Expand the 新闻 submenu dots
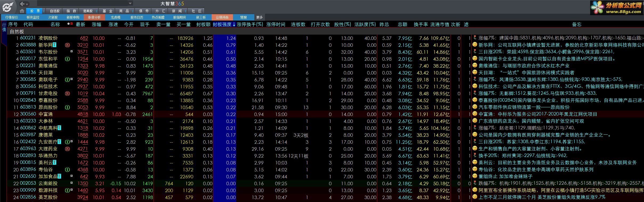This screenshot has height=202, width=644. (x=185, y=11)
